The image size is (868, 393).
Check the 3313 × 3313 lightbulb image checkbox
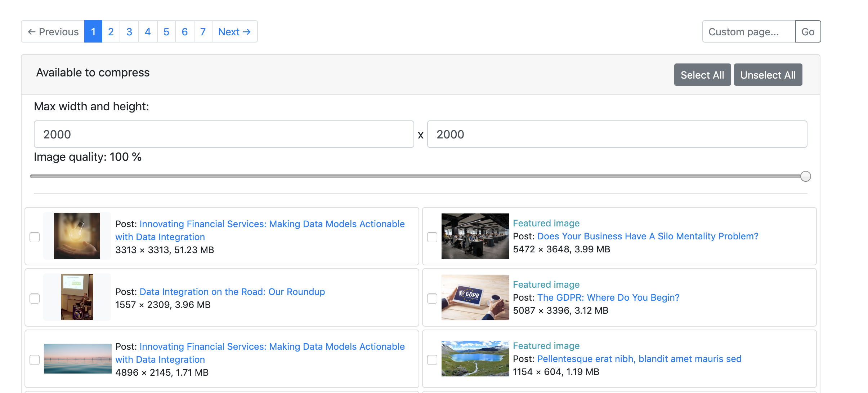pyautogui.click(x=35, y=237)
